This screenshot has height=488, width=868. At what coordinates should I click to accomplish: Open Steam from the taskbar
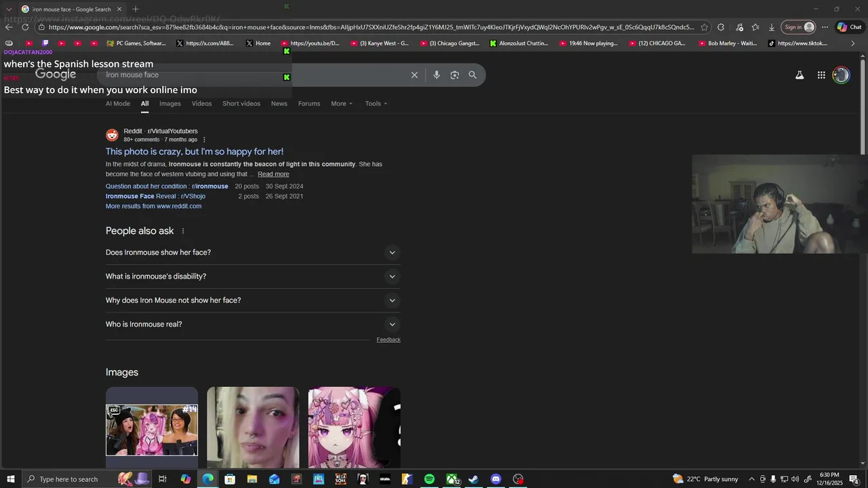[473, 479]
